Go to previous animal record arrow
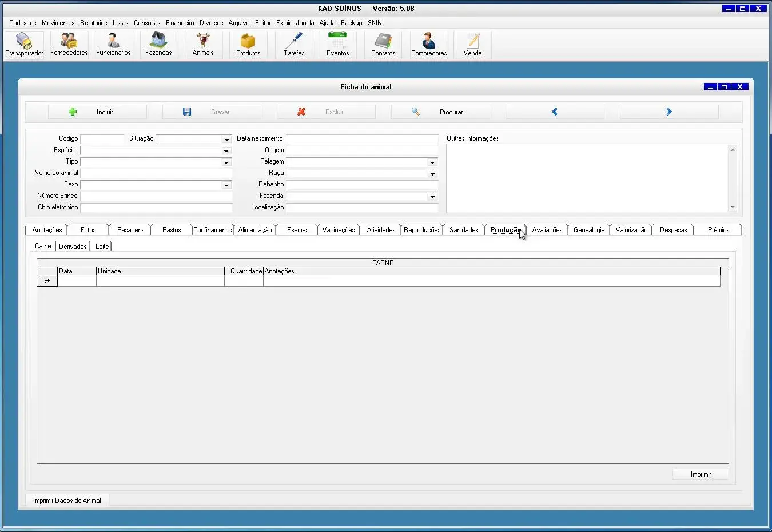 pyautogui.click(x=554, y=112)
